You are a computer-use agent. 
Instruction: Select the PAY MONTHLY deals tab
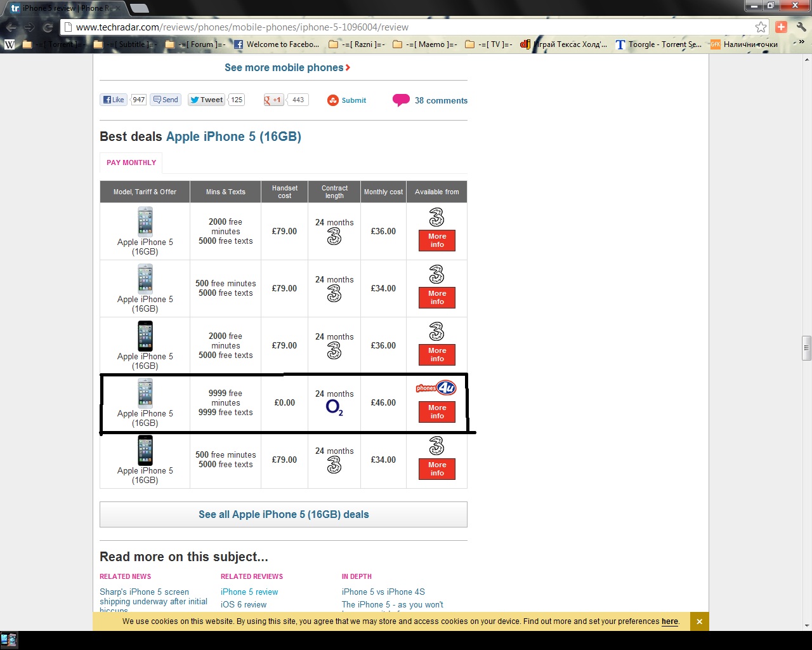[131, 162]
